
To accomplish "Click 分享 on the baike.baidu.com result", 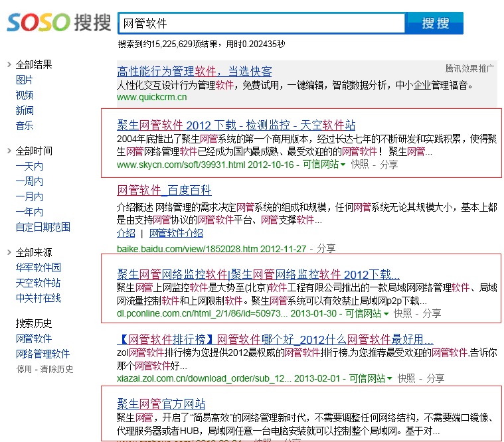I will point(326,249).
